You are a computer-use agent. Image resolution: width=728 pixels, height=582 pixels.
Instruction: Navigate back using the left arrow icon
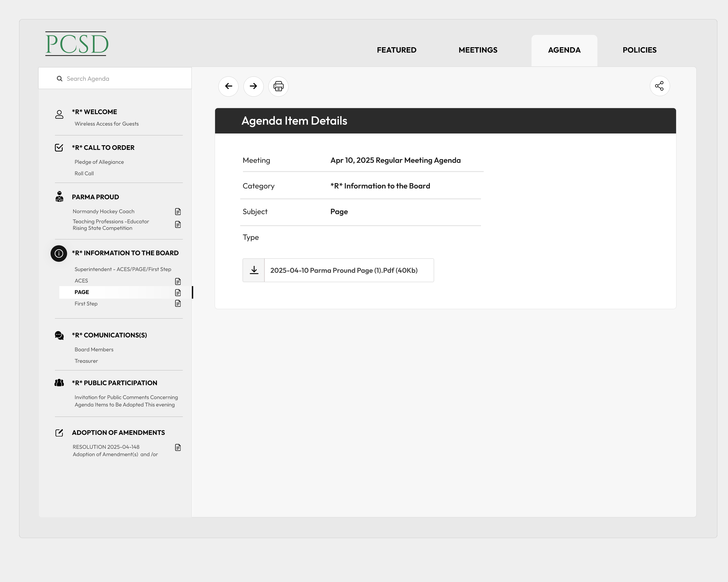tap(228, 86)
